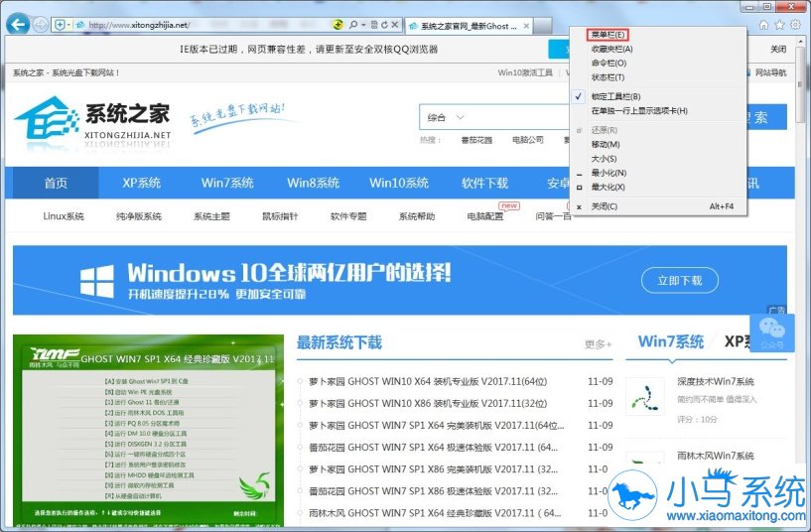Click the magnifier search icon in address bar
The width and height of the screenshot is (811, 532).
pyautogui.click(x=353, y=24)
